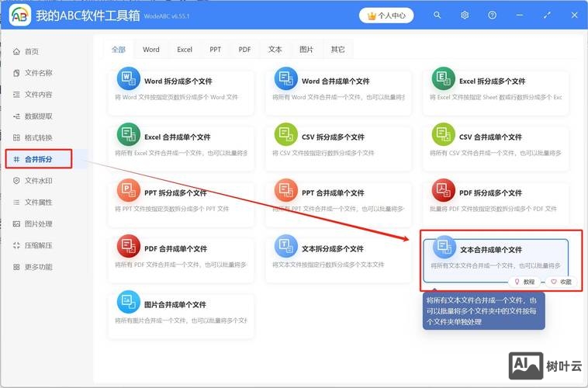
Task: Click the Excel split into multiple files icon
Action: (x=443, y=78)
